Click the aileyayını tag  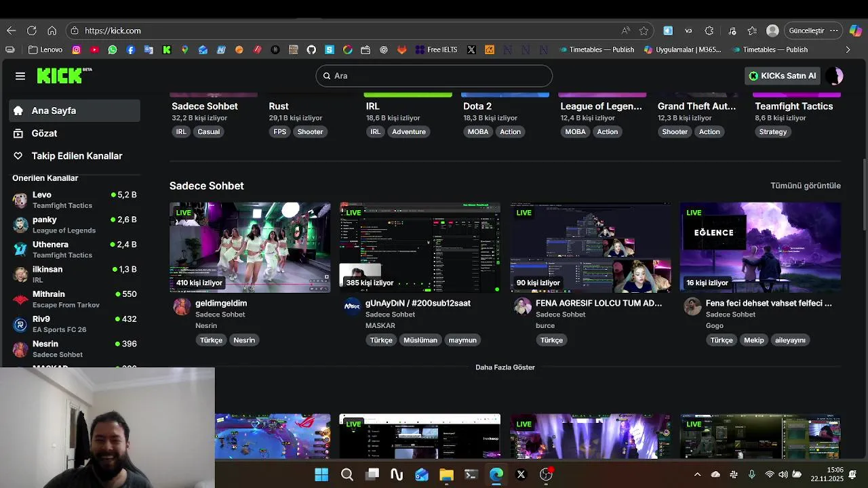791,340
